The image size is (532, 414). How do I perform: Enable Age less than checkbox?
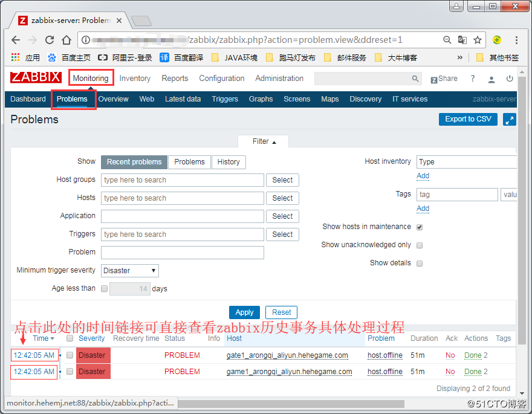[x=105, y=288]
